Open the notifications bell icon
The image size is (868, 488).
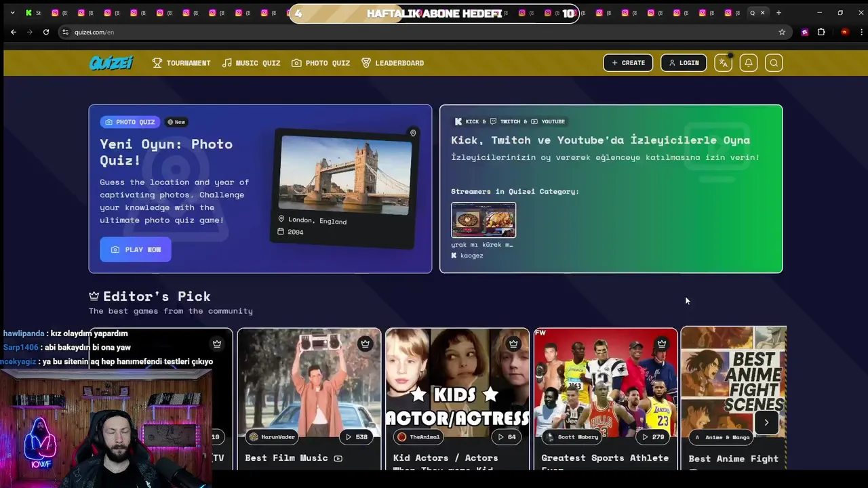click(749, 63)
